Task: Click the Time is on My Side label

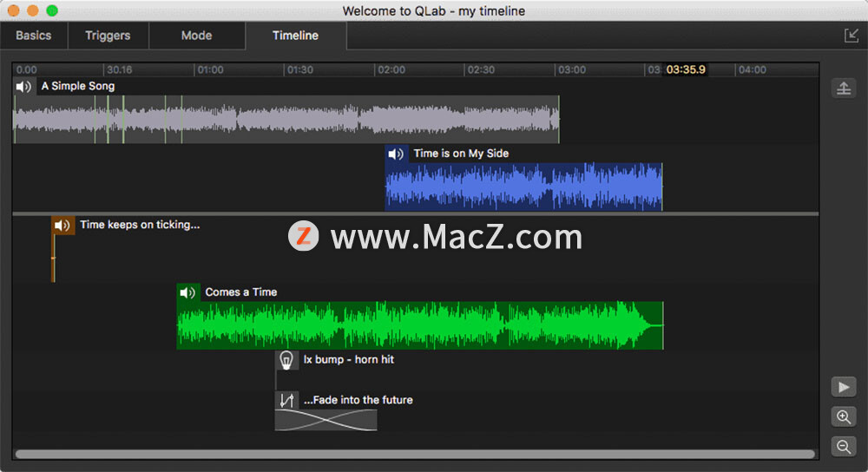Action: (461, 154)
